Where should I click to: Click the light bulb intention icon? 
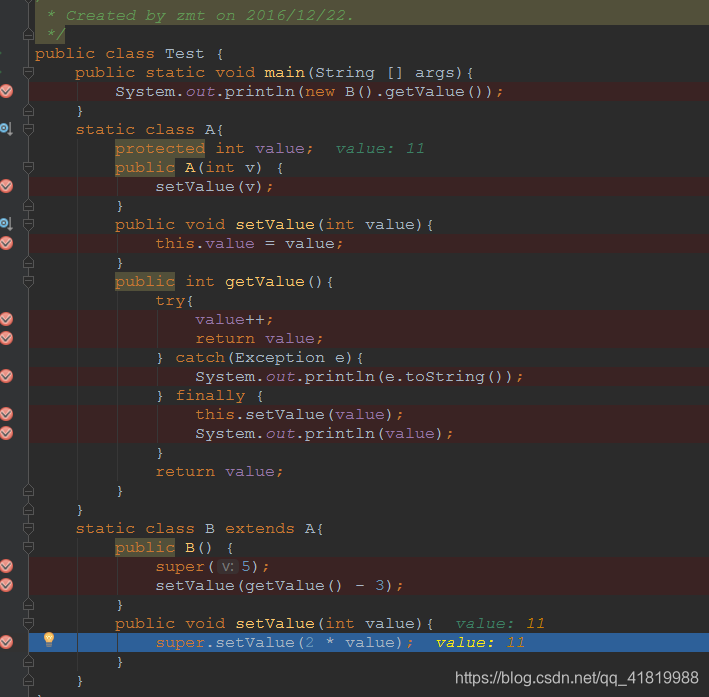(49, 639)
